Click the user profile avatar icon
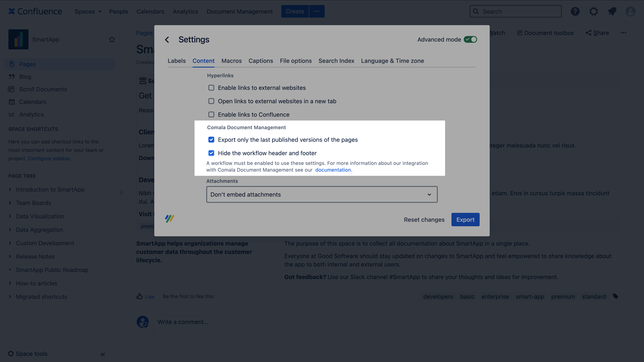The image size is (644, 362). tap(630, 12)
